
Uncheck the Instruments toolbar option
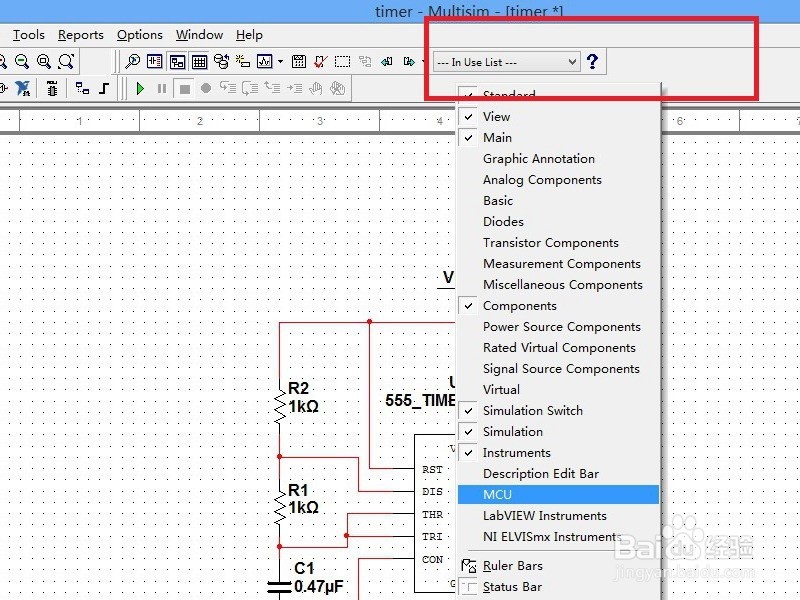(x=558, y=453)
